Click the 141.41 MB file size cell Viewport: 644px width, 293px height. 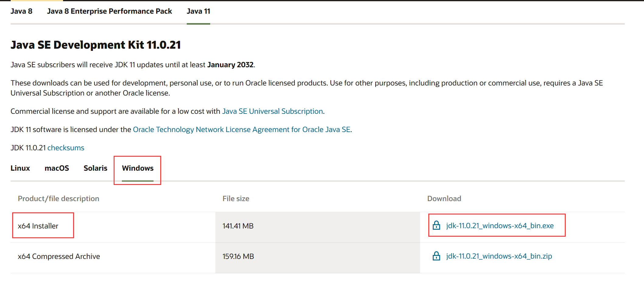coord(318,227)
